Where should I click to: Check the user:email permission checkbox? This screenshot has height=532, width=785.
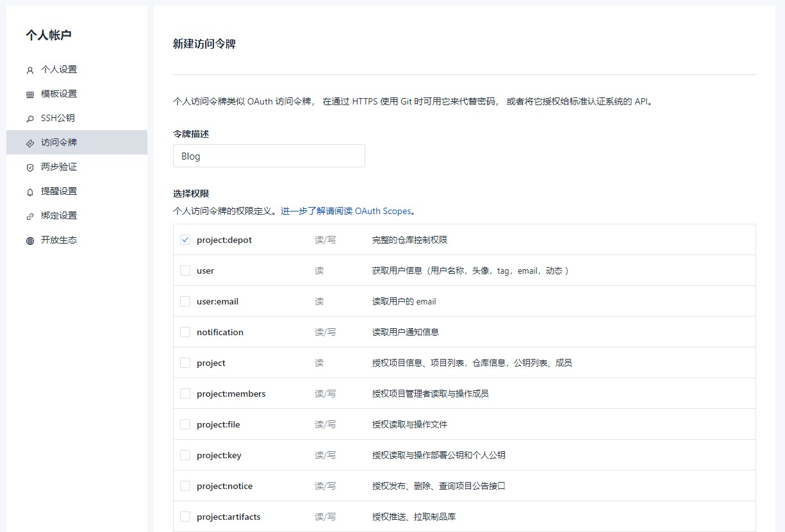185,301
